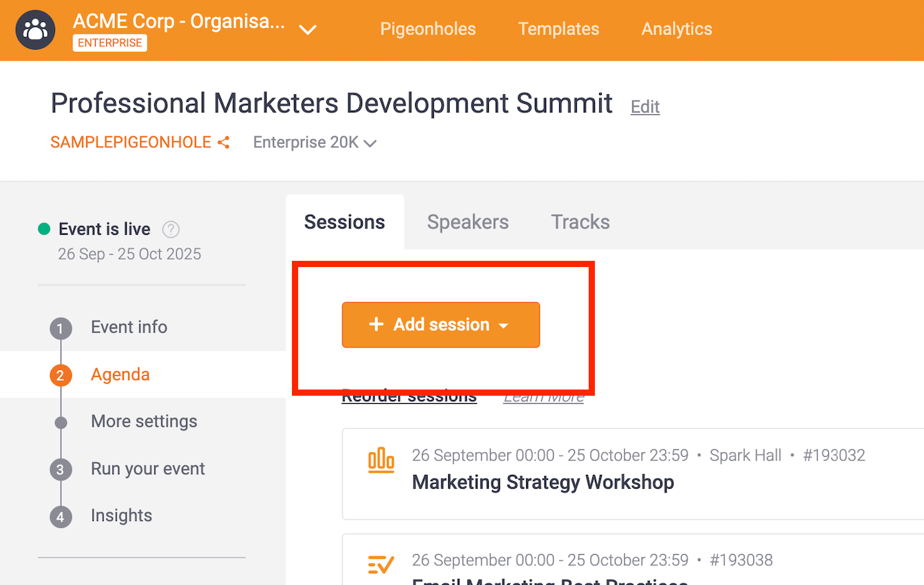
Task: Expand the ACME Corp organisation dropdown
Action: coord(308,30)
